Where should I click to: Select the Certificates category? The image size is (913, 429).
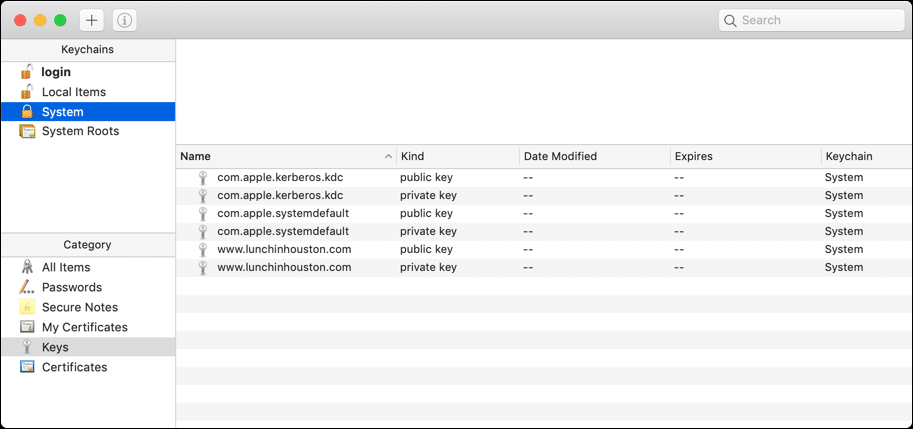click(74, 367)
